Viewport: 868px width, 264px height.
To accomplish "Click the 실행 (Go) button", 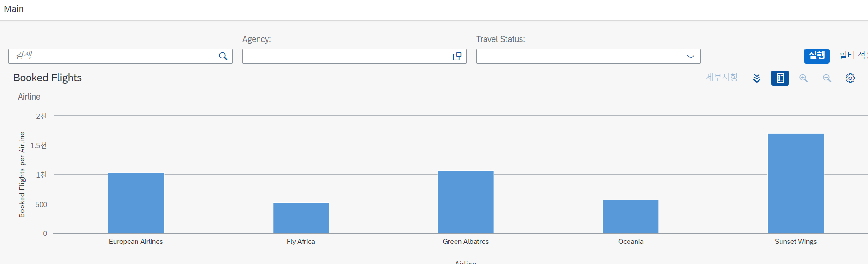I will 817,56.
